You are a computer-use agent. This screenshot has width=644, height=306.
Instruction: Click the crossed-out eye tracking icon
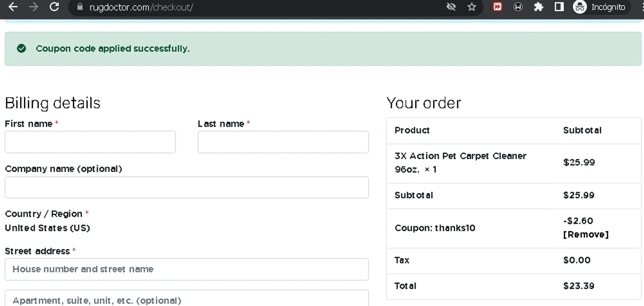click(x=451, y=7)
